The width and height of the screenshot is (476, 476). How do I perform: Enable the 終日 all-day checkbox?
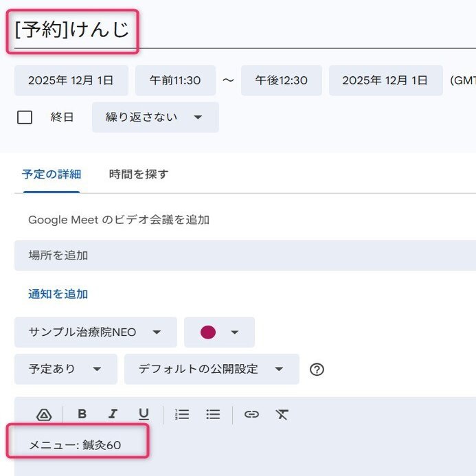[25, 117]
